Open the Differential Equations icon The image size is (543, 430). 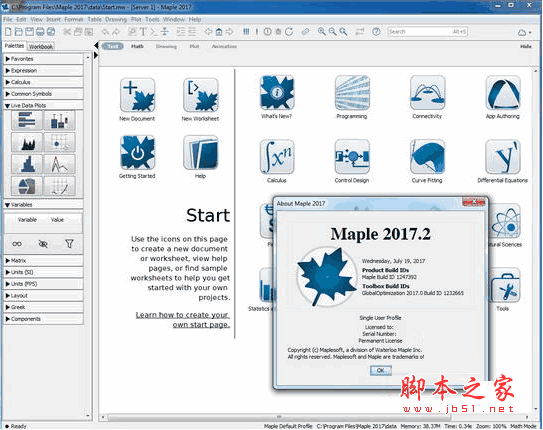pyautogui.click(x=503, y=156)
